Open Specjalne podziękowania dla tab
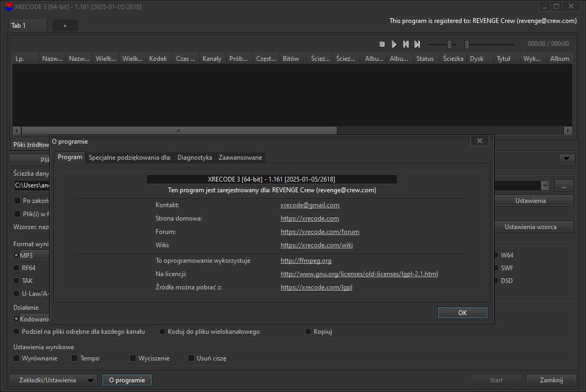The width and height of the screenshot is (586, 392). click(x=130, y=158)
